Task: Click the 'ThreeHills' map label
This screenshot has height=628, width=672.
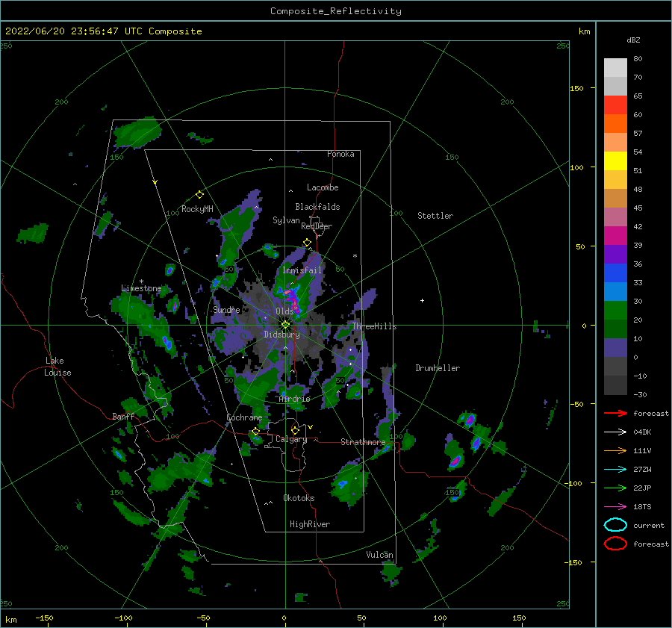Action: tap(374, 326)
